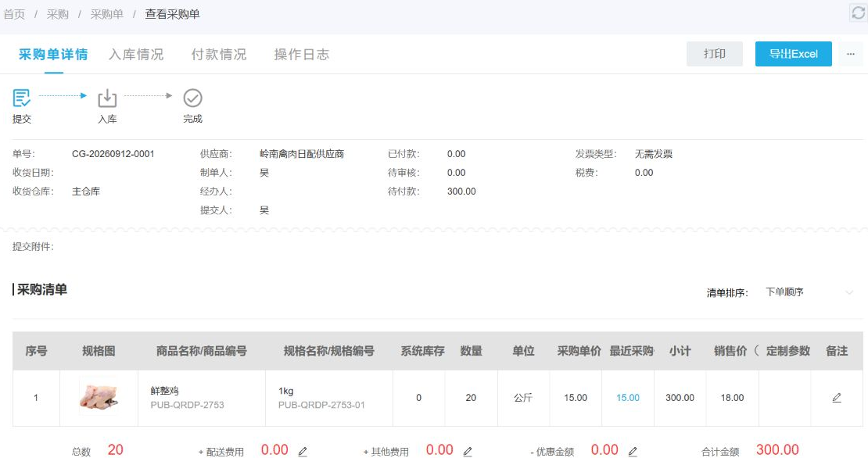Click the 导出Excel button

click(x=793, y=54)
